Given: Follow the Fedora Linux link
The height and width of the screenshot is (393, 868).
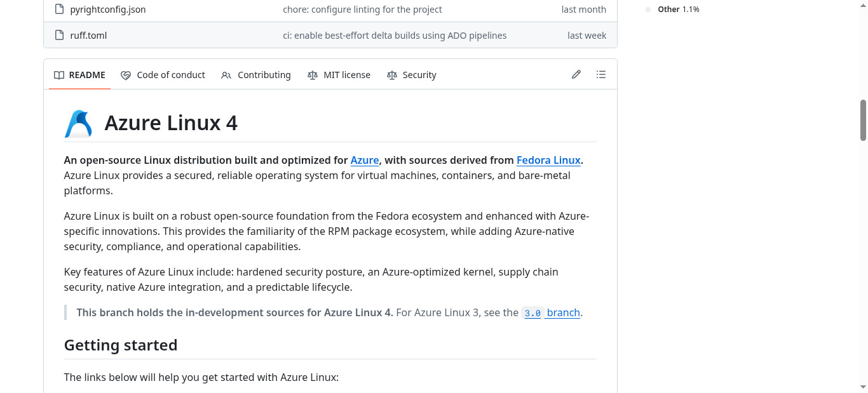Looking at the screenshot, I should [548, 160].
